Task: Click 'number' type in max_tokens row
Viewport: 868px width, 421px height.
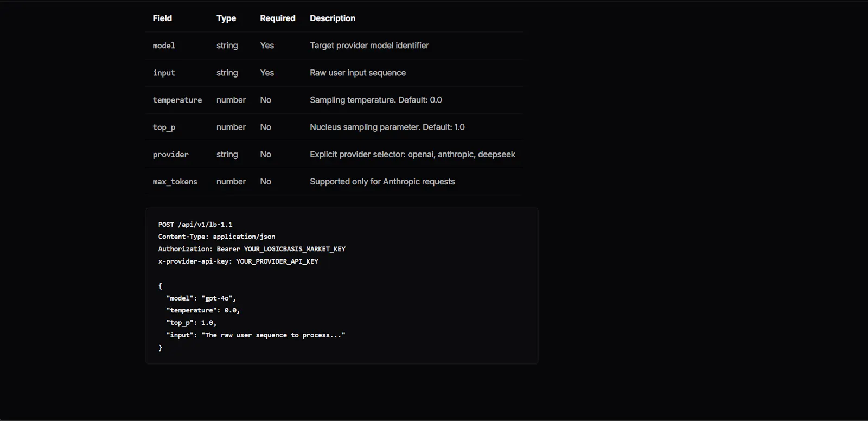Action: [x=231, y=181]
